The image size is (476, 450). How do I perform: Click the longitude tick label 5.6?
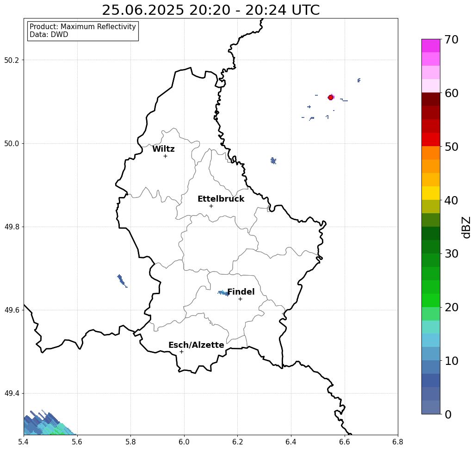77,442
